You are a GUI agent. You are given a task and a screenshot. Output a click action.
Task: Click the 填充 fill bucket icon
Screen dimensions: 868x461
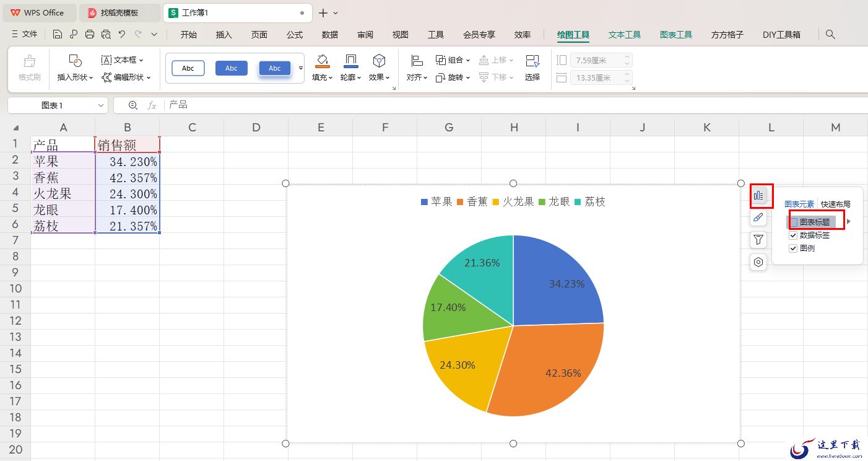tap(322, 61)
